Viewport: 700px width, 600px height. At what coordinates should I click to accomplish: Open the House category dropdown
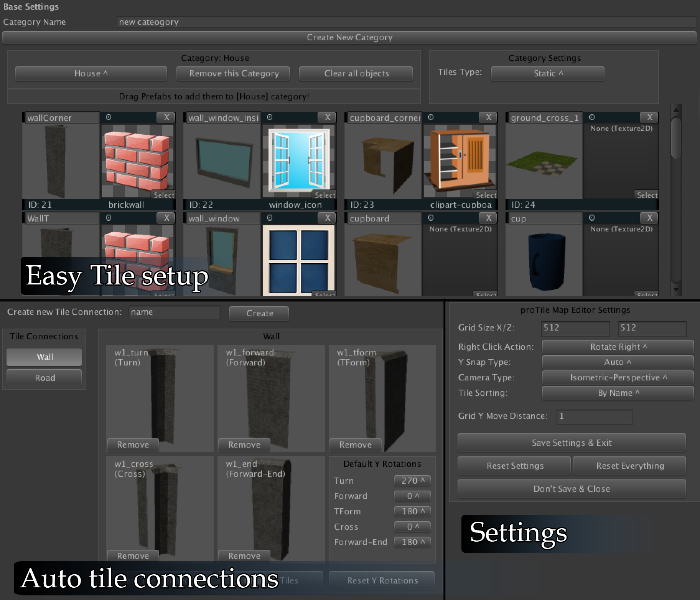91,74
